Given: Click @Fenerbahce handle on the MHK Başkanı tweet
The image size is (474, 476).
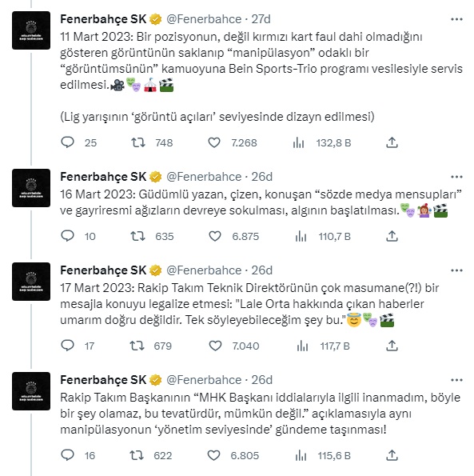Looking at the screenshot, I should pos(204,380).
